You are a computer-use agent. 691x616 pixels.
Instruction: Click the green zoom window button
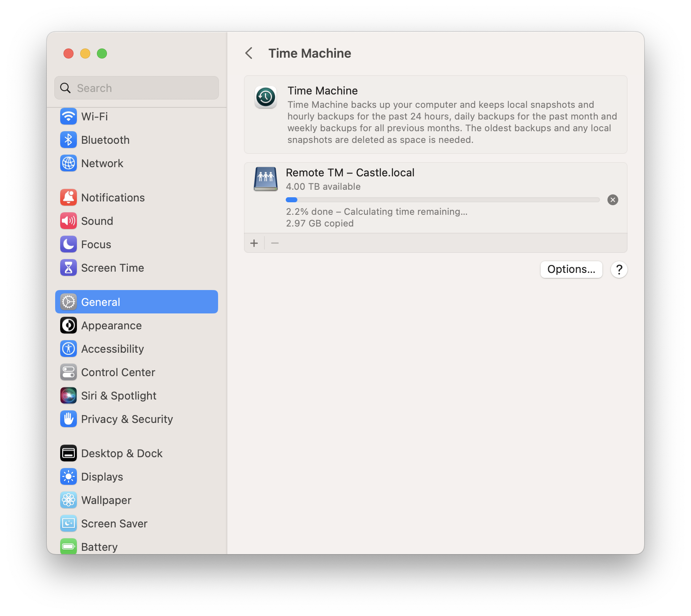(x=102, y=53)
